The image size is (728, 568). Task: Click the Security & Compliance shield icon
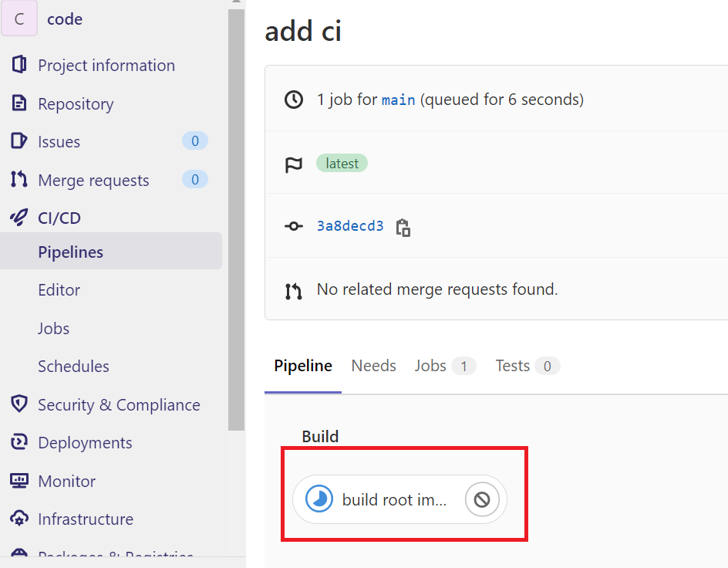(19, 404)
